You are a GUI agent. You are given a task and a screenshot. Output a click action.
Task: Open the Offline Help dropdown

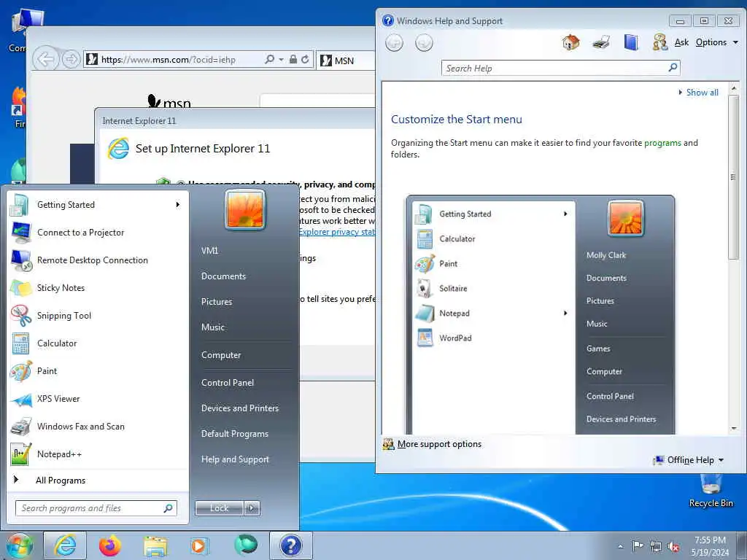click(689, 460)
